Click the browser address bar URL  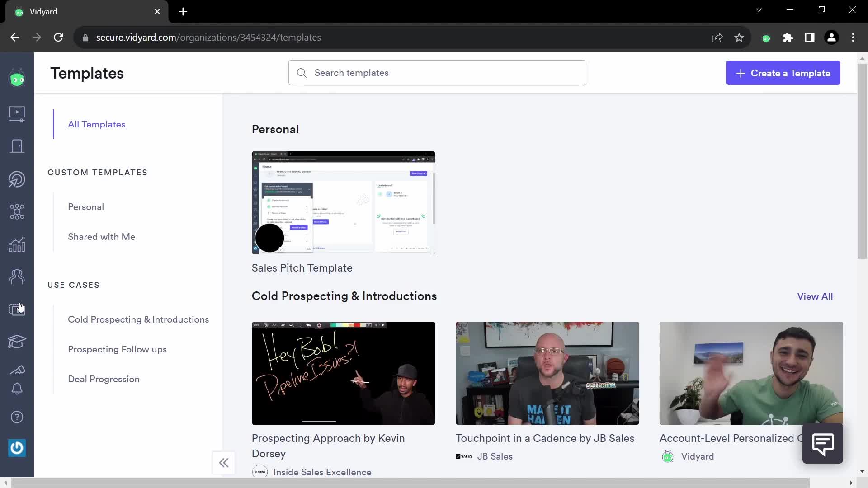pos(208,38)
